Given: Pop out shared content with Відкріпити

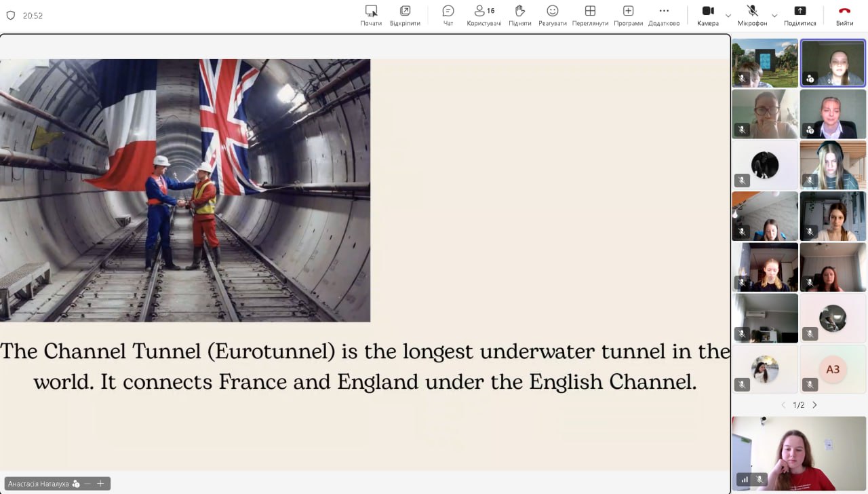Looking at the screenshot, I should 405,15.
